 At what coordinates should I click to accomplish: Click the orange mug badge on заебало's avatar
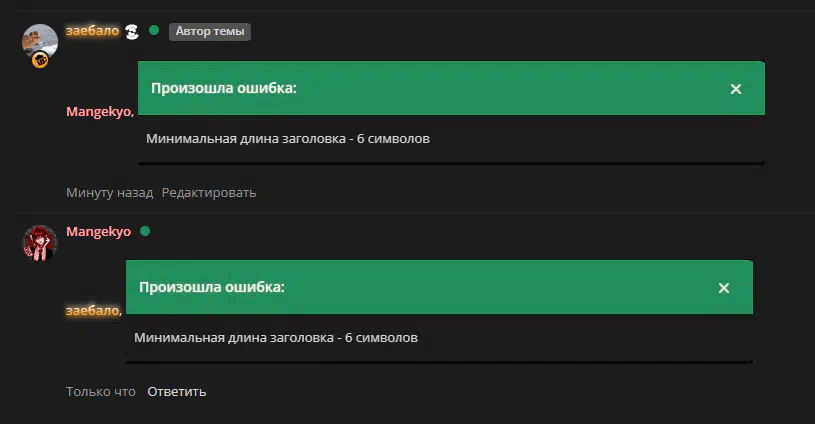coord(40,60)
